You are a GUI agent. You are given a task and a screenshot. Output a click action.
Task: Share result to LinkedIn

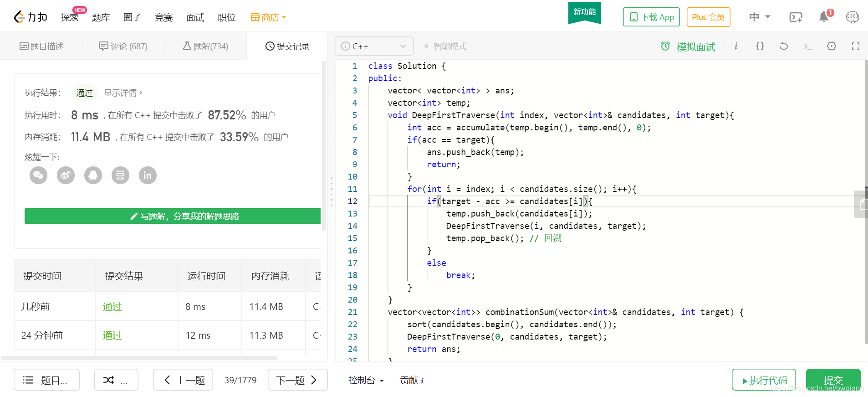(x=148, y=175)
